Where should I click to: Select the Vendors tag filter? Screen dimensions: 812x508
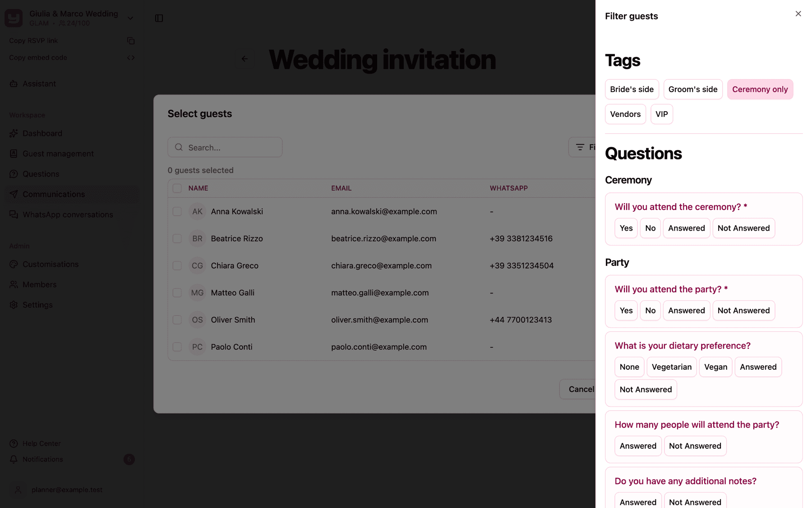pyautogui.click(x=625, y=114)
